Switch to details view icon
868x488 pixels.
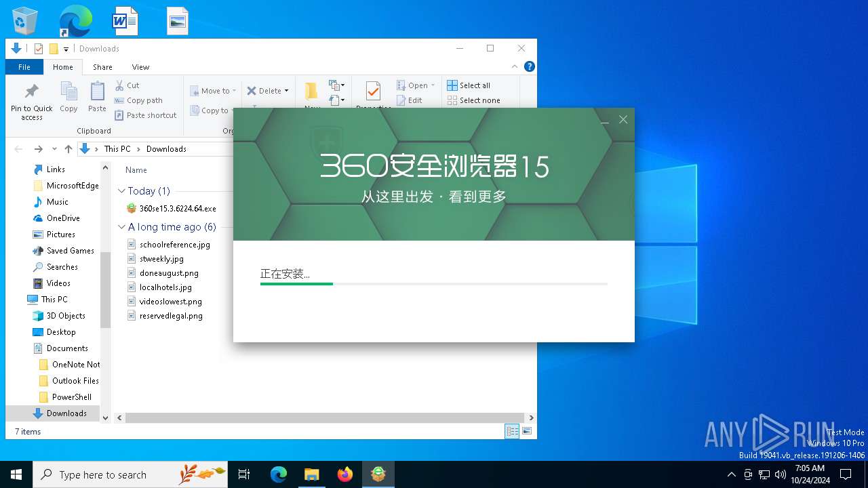(x=512, y=431)
